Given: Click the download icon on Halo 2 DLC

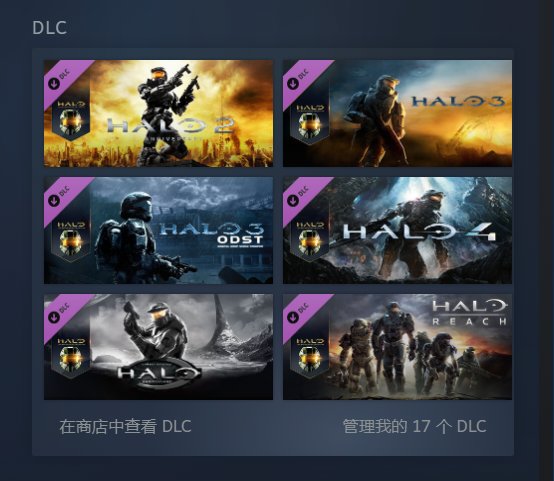Looking at the screenshot, I should [54, 84].
